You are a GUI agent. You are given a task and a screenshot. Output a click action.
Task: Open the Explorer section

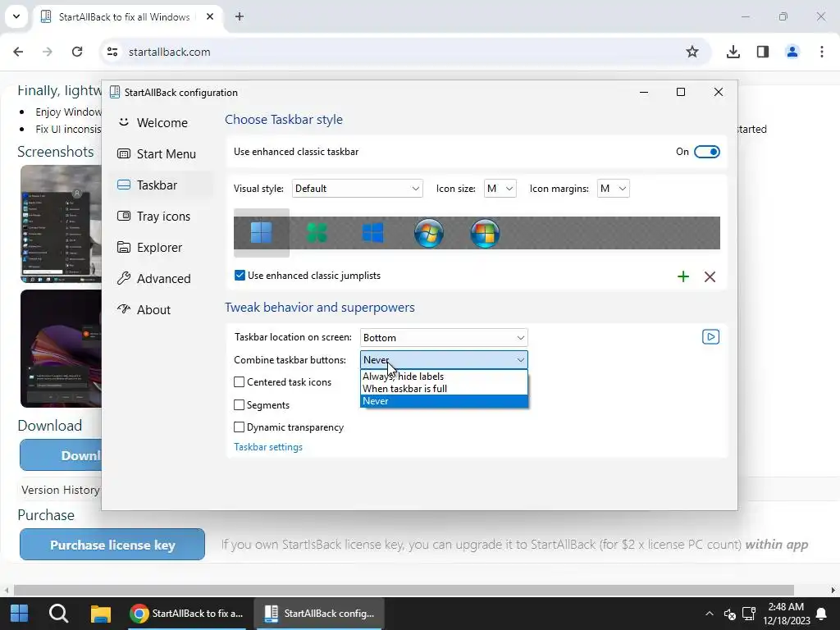[x=162, y=248]
